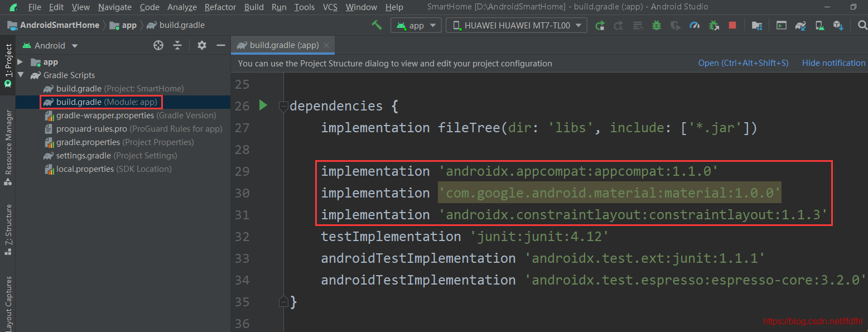The height and width of the screenshot is (332, 868).
Task: Select build.gradle (Module: app) file
Action: pyautogui.click(x=101, y=102)
